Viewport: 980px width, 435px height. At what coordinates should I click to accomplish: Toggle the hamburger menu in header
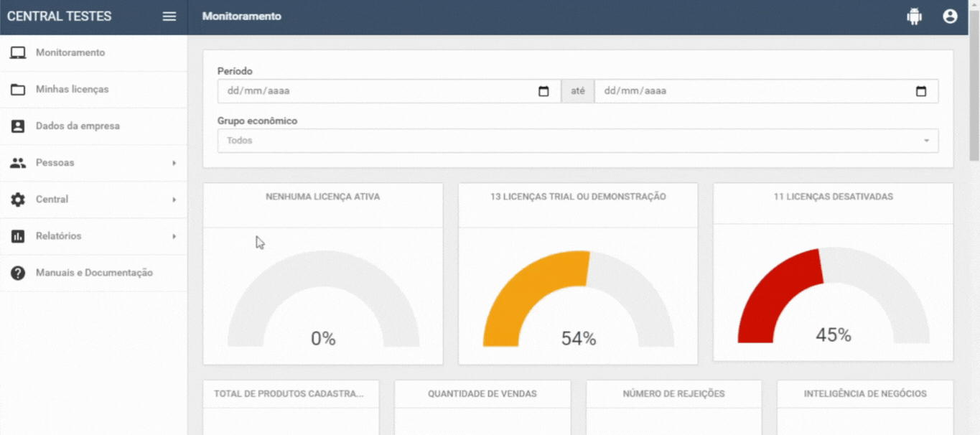pyautogui.click(x=169, y=17)
